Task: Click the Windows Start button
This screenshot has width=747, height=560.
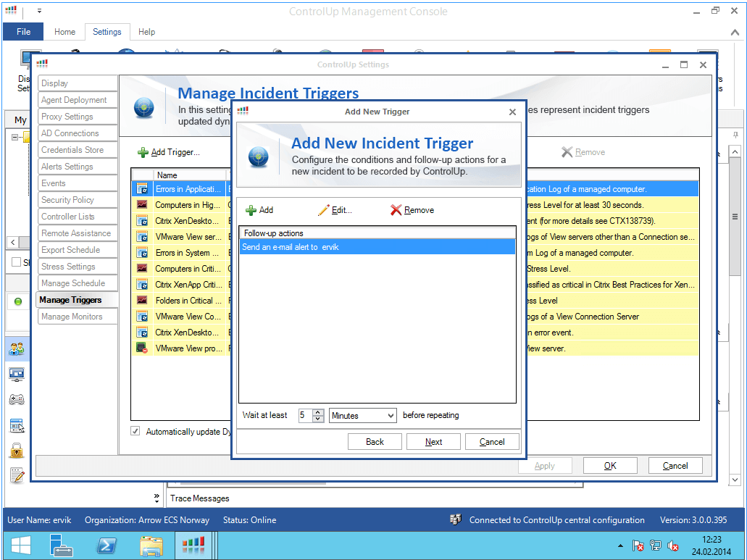Action: click(x=20, y=546)
